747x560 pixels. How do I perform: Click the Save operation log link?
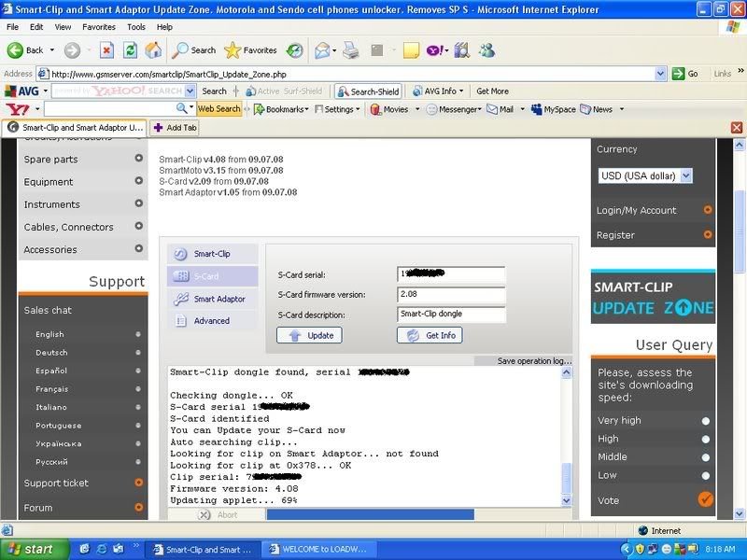[534, 361]
